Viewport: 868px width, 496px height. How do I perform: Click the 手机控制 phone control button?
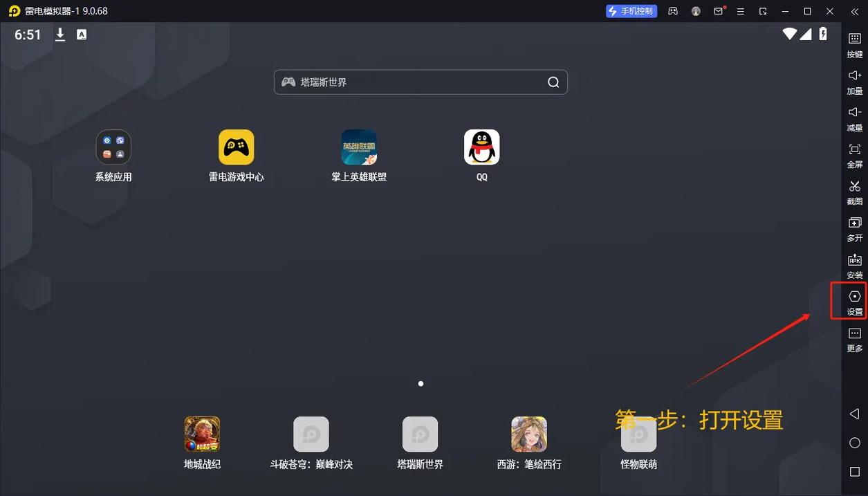[630, 11]
